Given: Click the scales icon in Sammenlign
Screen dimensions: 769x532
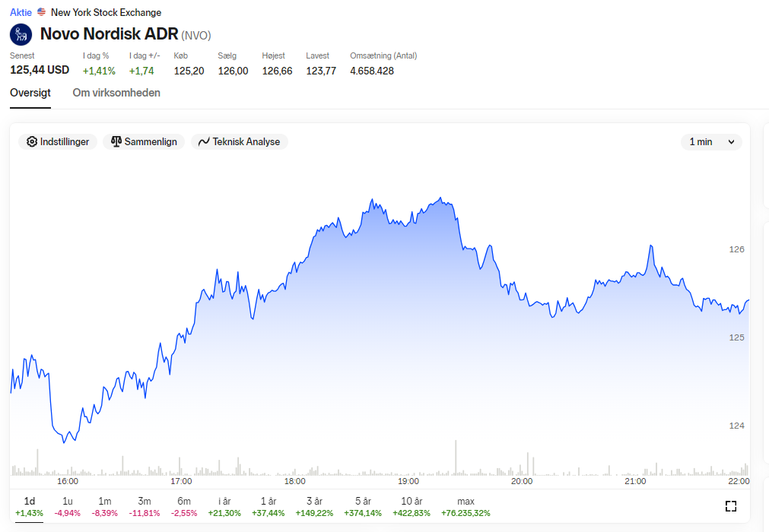Looking at the screenshot, I should [116, 141].
